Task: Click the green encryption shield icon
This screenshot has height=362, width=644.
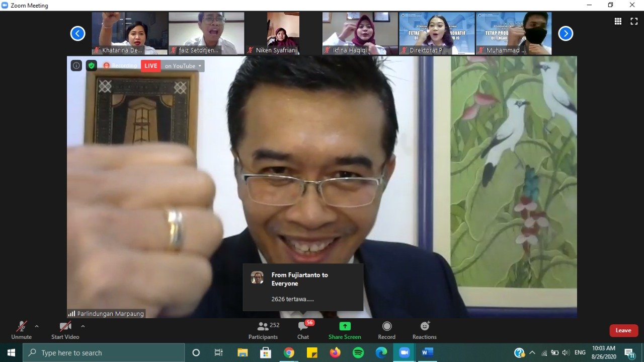Action: pos(91,65)
